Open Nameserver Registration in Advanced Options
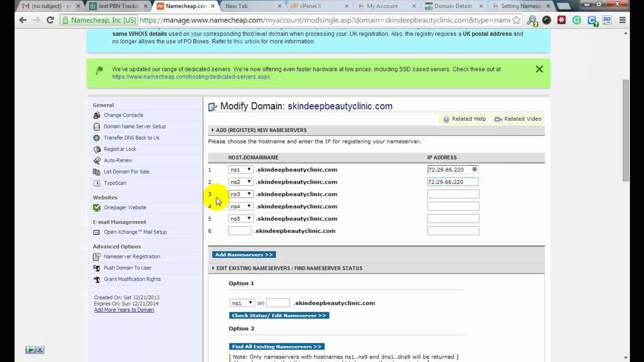The width and height of the screenshot is (644, 362). pyautogui.click(x=132, y=256)
